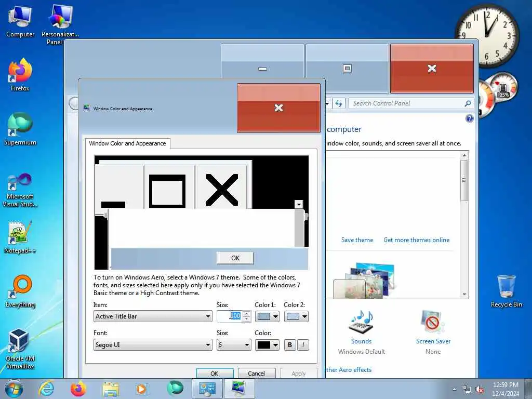The height and width of the screenshot is (399, 532).
Task: Click the item Size field showing 100
Action: pyautogui.click(x=230, y=316)
